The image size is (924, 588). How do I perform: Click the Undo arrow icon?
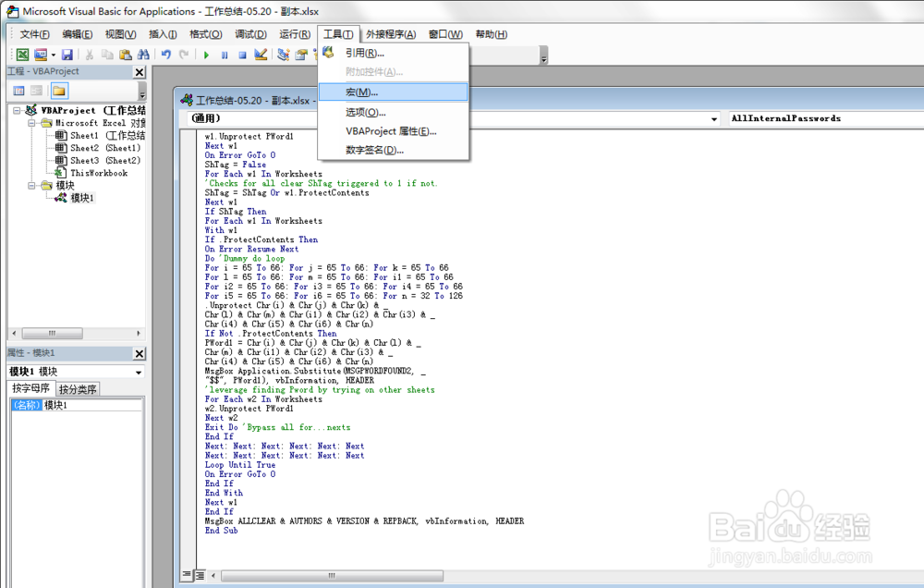(x=166, y=55)
